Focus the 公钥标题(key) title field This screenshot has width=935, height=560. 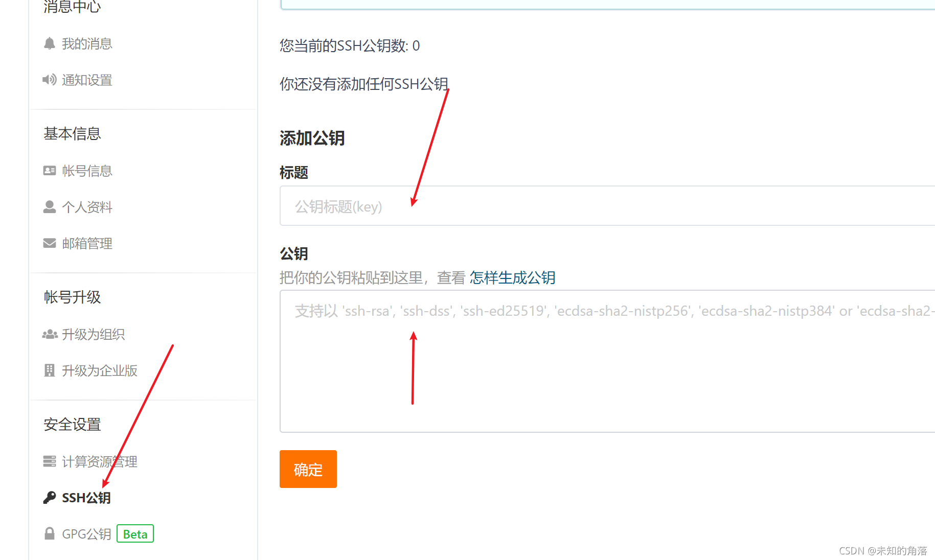click(x=607, y=206)
